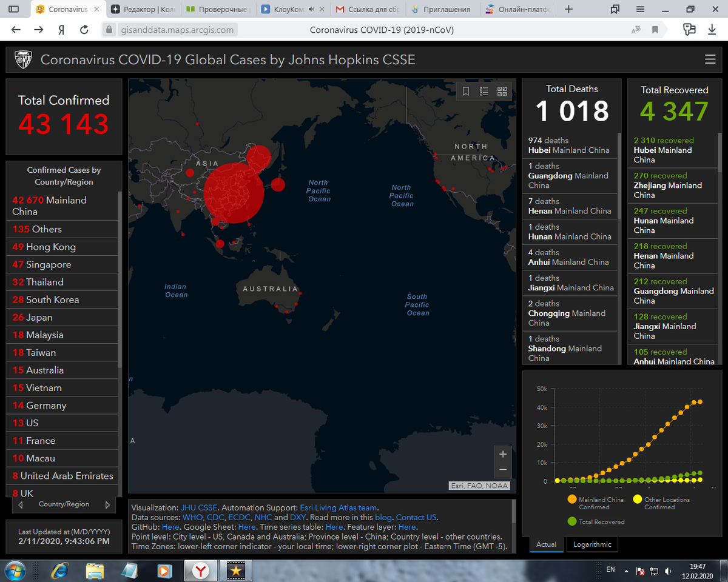728x582 pixels.
Task: Open Yandex browser taskbar icon
Action: (201, 570)
